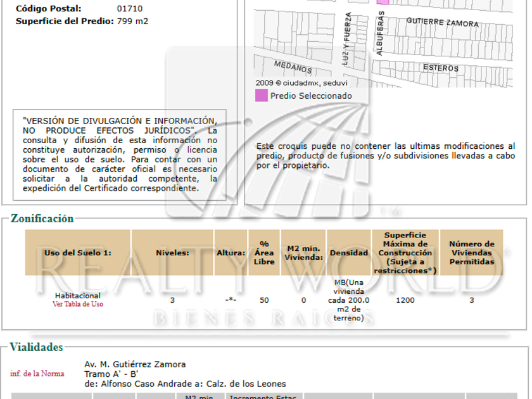
Task: Click the Vialidades section heading
Action: [37, 347]
